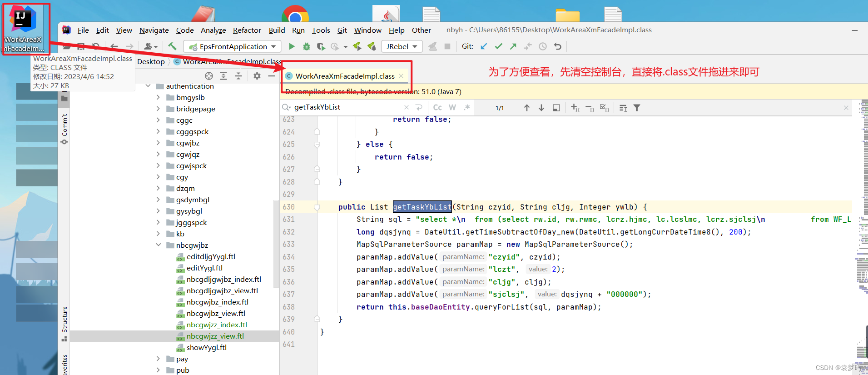
Task: Open the Refactor menu
Action: tap(247, 30)
